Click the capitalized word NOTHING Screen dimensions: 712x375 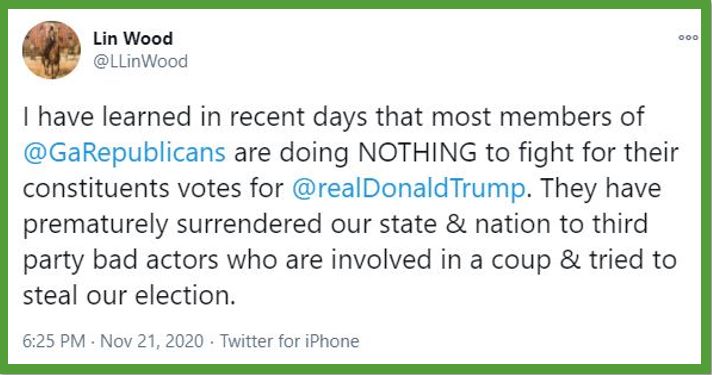click(417, 153)
